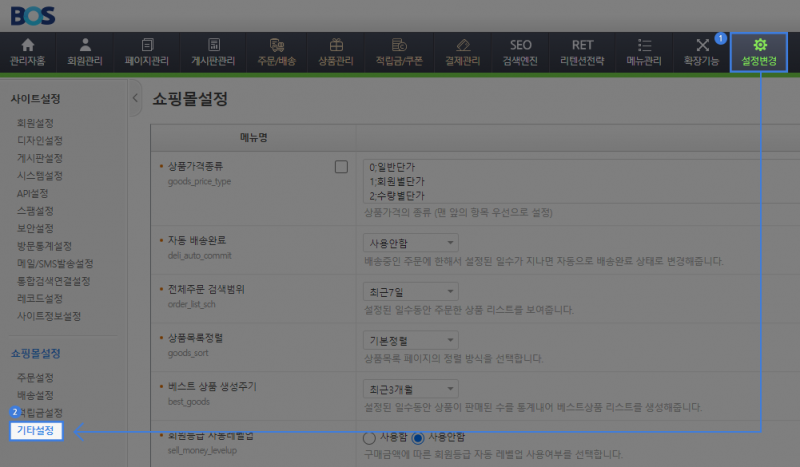Screen dimensions: 800x467
Task: Open the RET 리텐션전략 menu
Action: point(582,52)
